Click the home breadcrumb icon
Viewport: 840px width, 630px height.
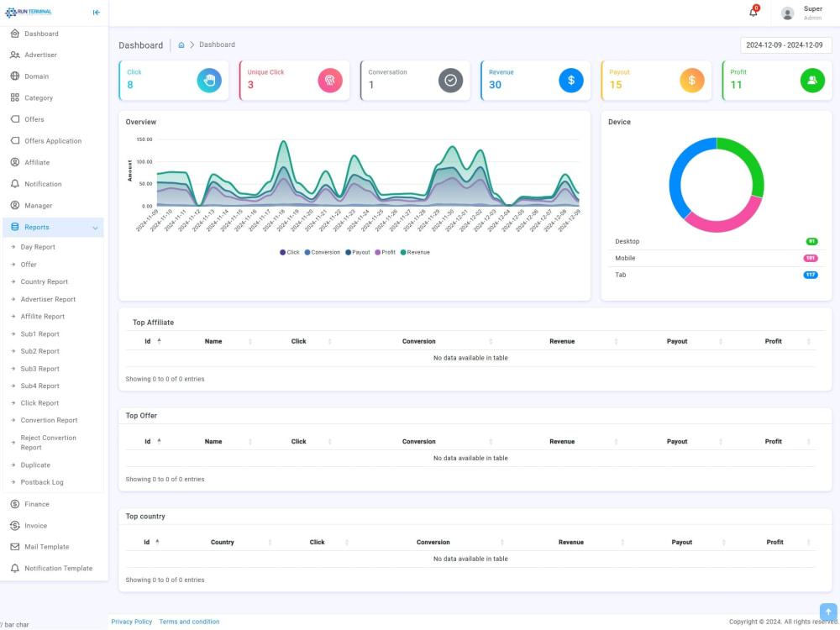coord(181,45)
